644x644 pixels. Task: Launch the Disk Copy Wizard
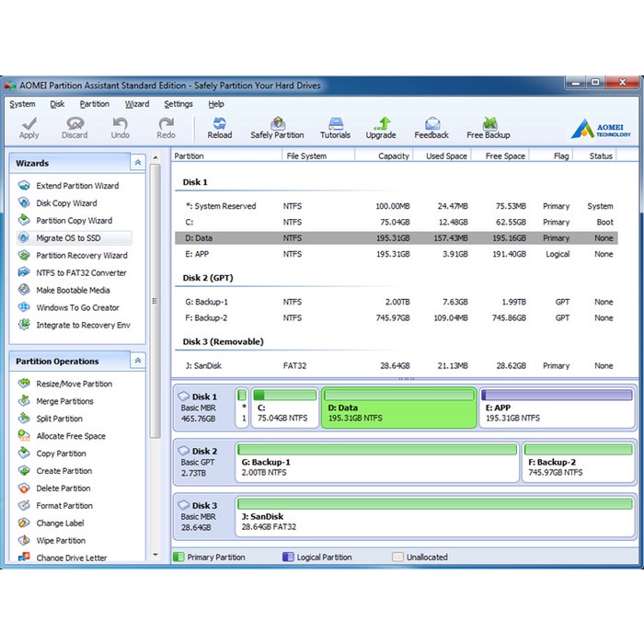coord(66,203)
